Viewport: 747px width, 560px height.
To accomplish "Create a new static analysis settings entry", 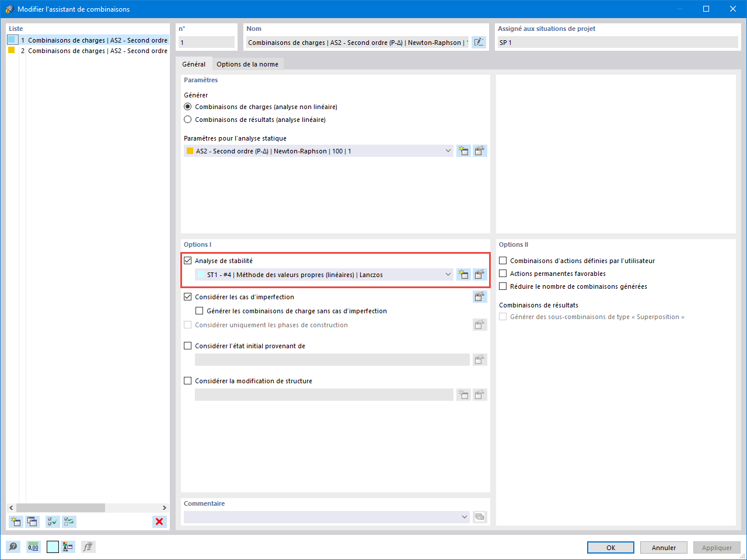I will [x=463, y=150].
